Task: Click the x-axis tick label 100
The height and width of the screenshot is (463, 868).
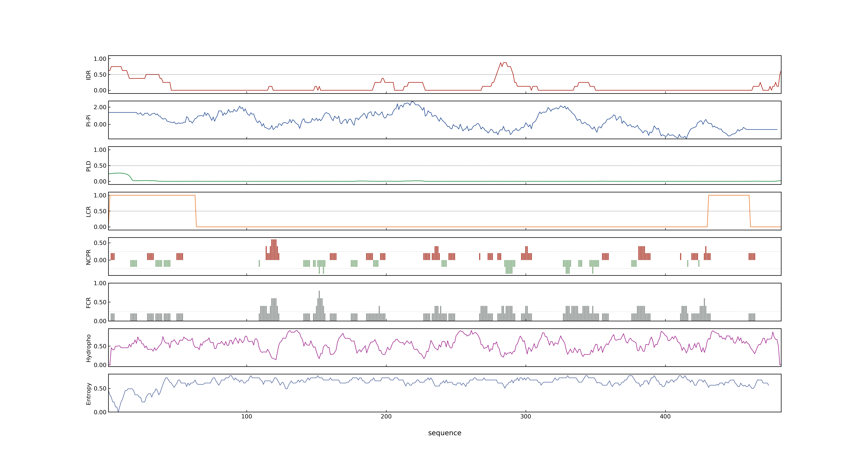Action: coord(247,416)
